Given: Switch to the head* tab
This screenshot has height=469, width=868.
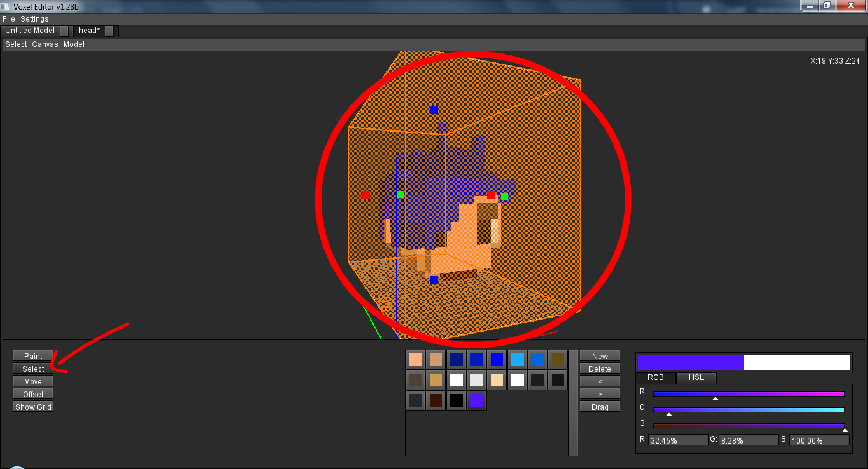Looking at the screenshot, I should [x=90, y=31].
